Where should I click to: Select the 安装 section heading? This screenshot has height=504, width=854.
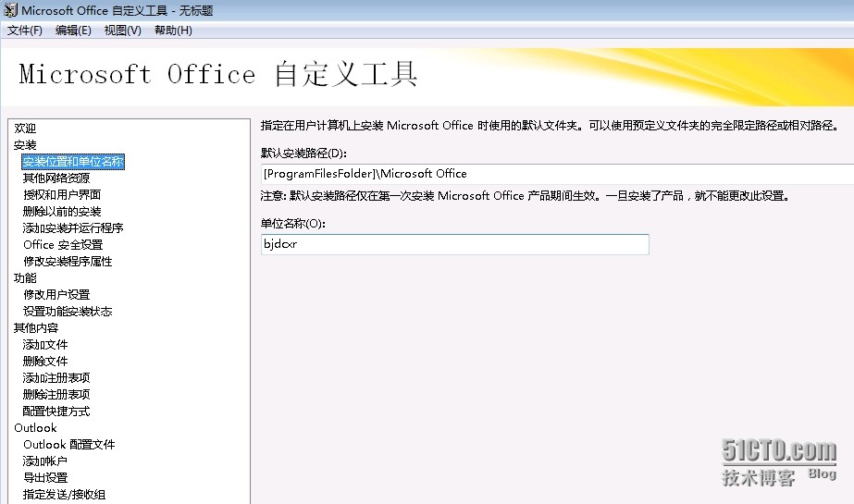[x=25, y=145]
